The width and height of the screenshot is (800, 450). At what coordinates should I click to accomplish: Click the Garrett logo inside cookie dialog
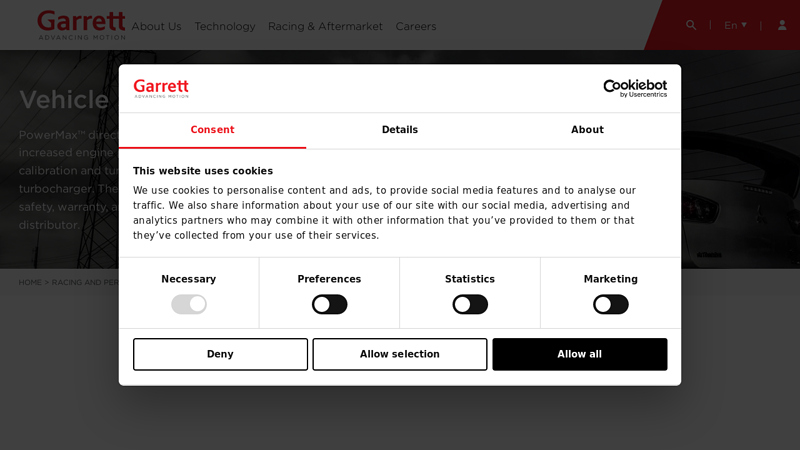[161, 88]
